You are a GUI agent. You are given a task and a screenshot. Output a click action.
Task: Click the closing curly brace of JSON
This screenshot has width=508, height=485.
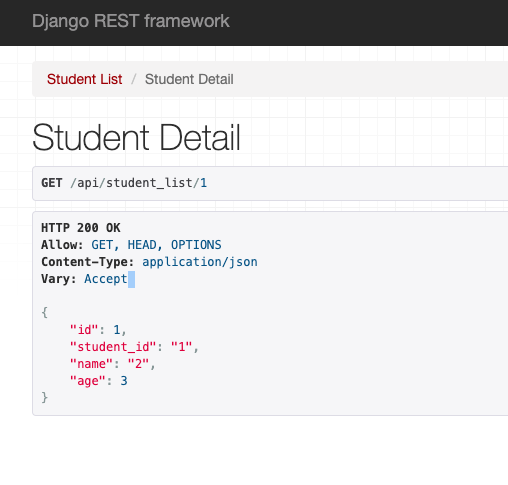(45, 398)
